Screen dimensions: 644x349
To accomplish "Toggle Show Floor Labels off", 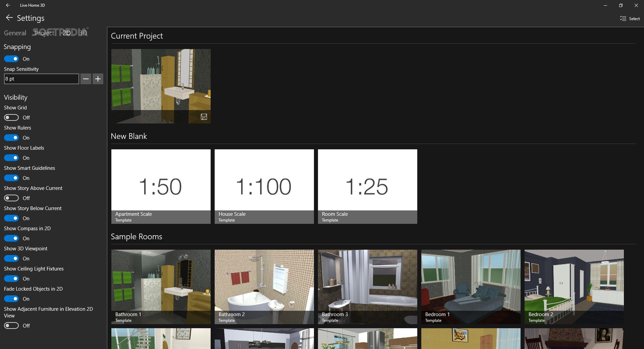I will coord(11,158).
